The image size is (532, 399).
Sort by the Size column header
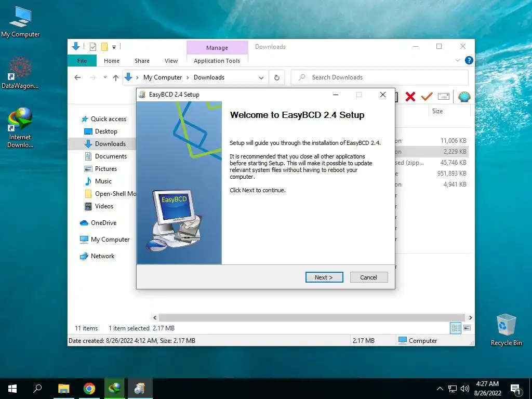pos(437,111)
